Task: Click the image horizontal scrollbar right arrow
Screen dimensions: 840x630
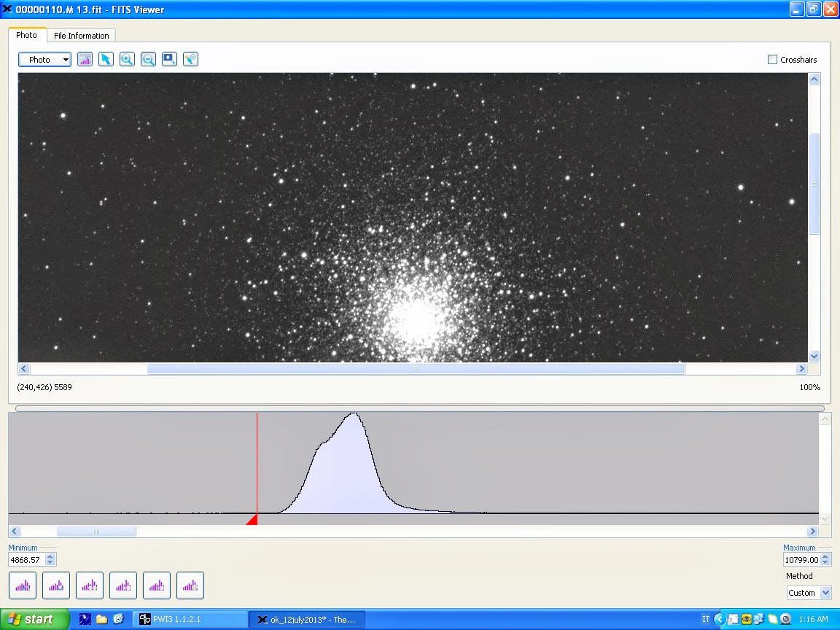Action: pyautogui.click(x=801, y=369)
